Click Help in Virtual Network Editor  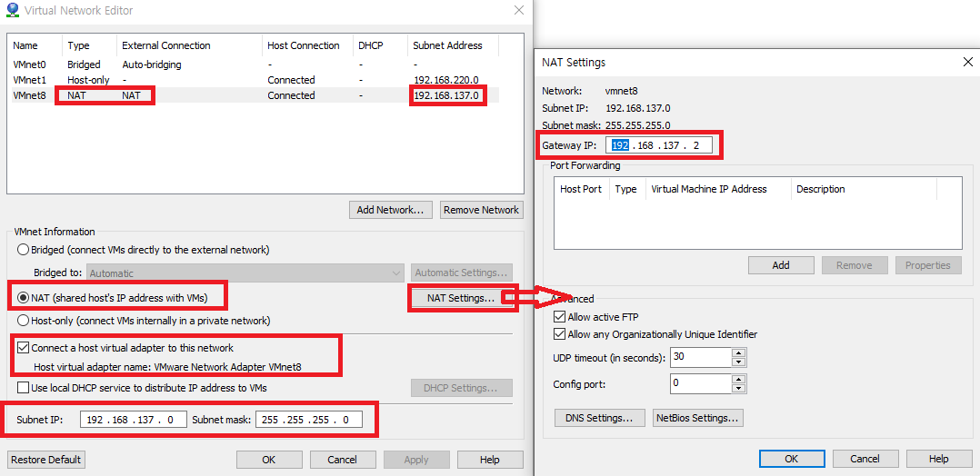point(490,460)
